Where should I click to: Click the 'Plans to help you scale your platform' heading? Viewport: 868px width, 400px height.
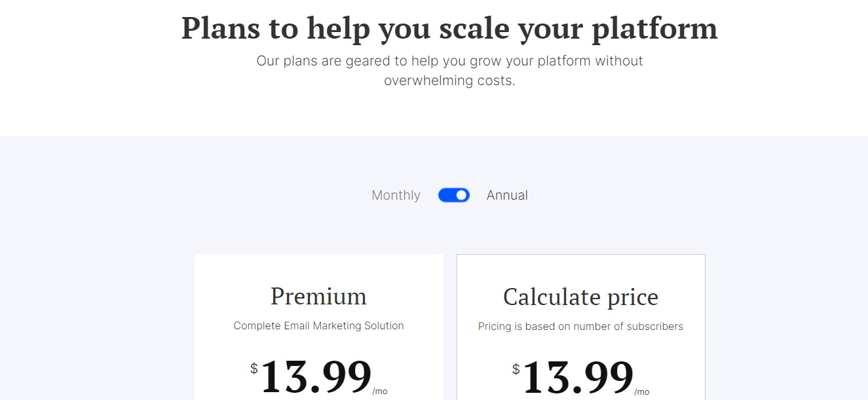click(449, 29)
